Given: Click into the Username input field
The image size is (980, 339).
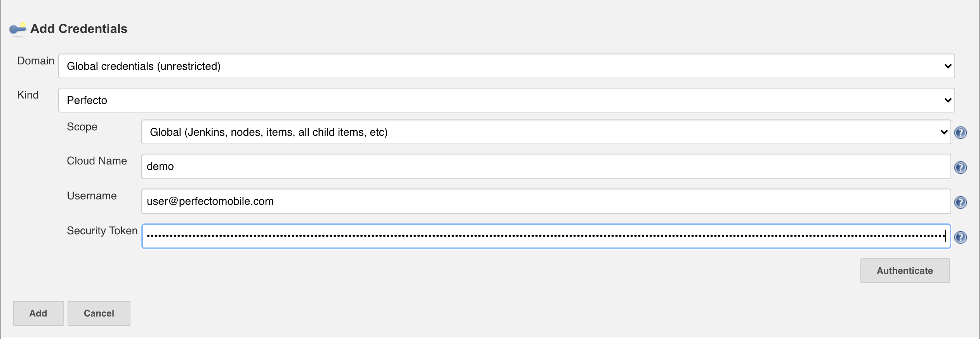Looking at the screenshot, I should 546,201.
